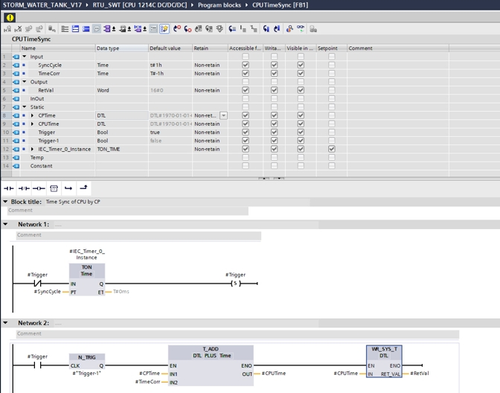Open Retain dropdown for CPTime row

coord(224,115)
